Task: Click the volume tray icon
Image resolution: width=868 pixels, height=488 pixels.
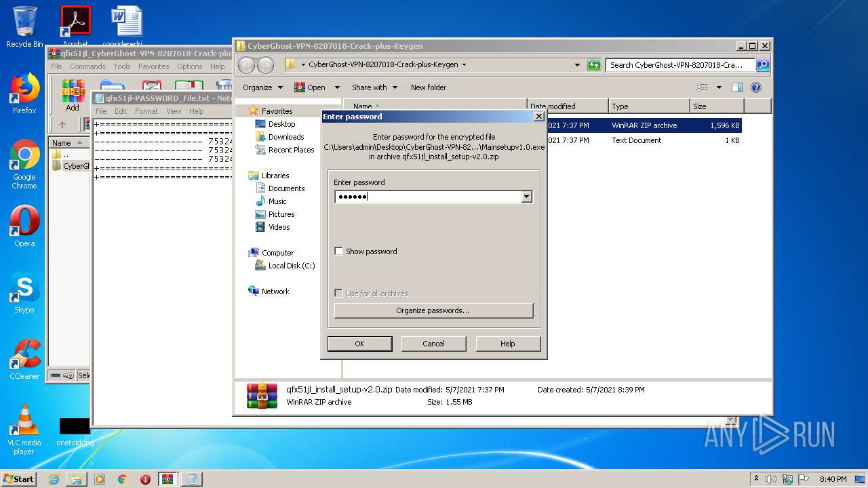Action: coord(770,479)
